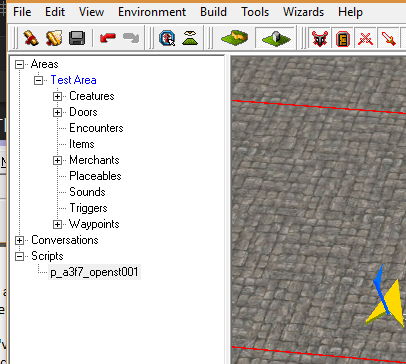406x364 pixels.
Task: Expand the Creatures tree node
Action: tap(57, 96)
